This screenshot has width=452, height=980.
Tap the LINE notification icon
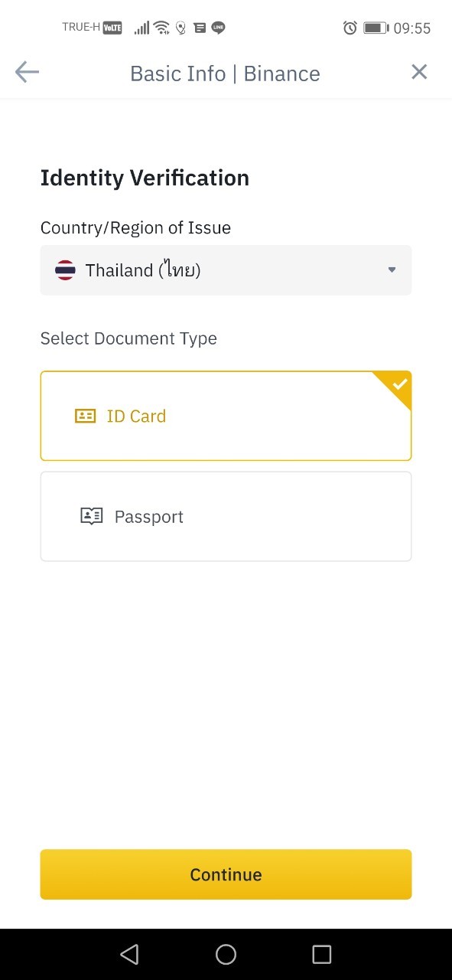tap(219, 28)
